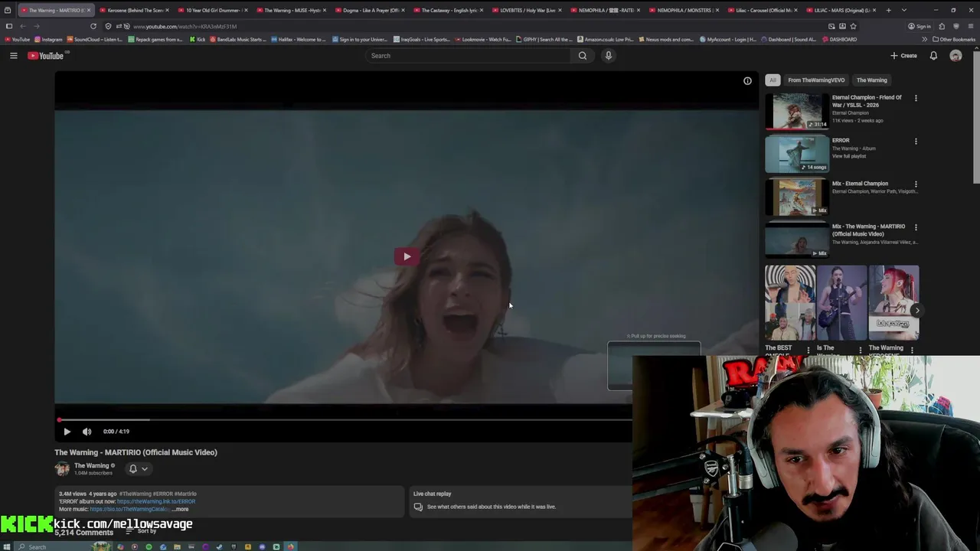Go back to previous page
The width and height of the screenshot is (980, 551).
pos(22,26)
